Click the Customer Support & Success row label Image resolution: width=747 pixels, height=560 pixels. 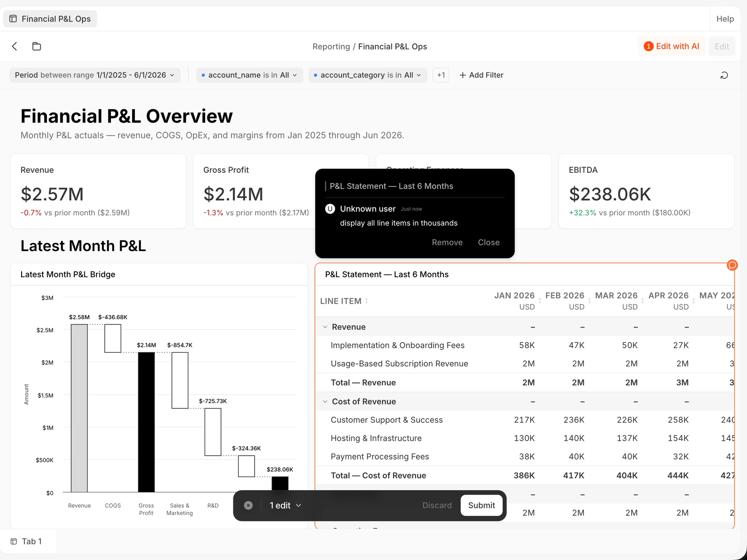point(387,420)
